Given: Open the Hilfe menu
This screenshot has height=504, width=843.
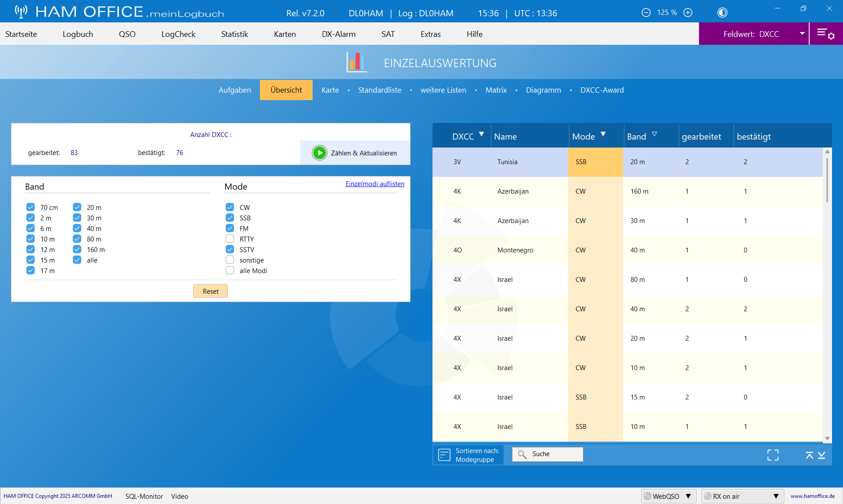Looking at the screenshot, I should click(475, 34).
